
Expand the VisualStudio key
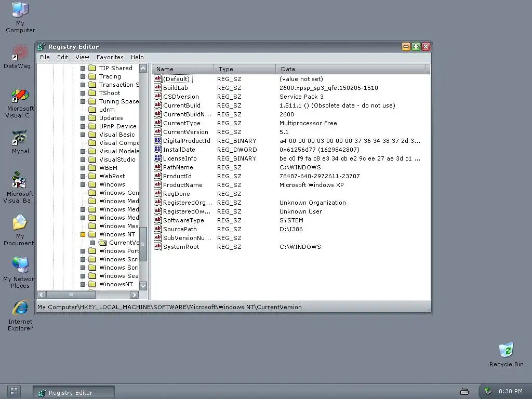83,159
